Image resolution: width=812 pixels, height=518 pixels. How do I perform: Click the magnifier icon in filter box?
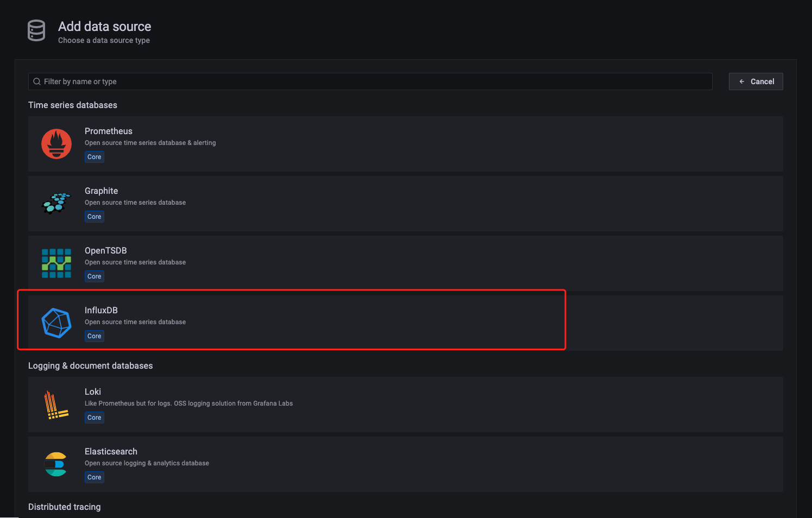pos(37,81)
